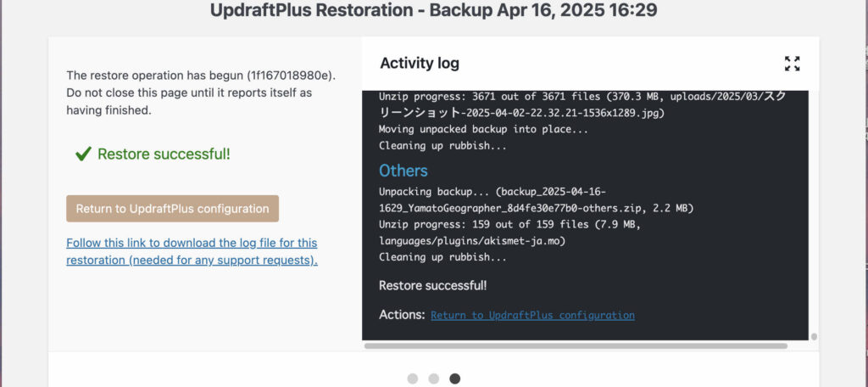This screenshot has width=868, height=387.
Task: Click the Unzip progress 159 out of 159 line
Action: pyautogui.click(x=509, y=233)
